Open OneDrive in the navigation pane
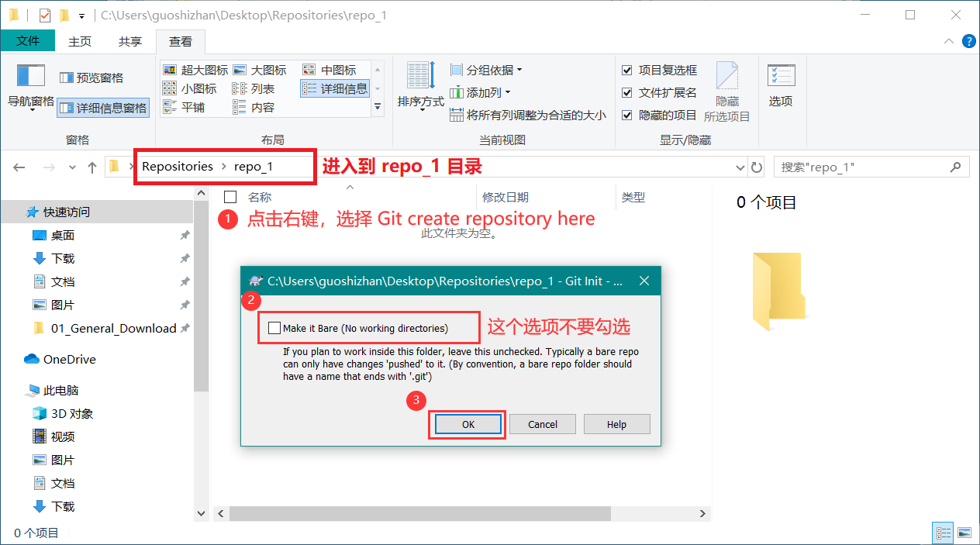 (69, 359)
